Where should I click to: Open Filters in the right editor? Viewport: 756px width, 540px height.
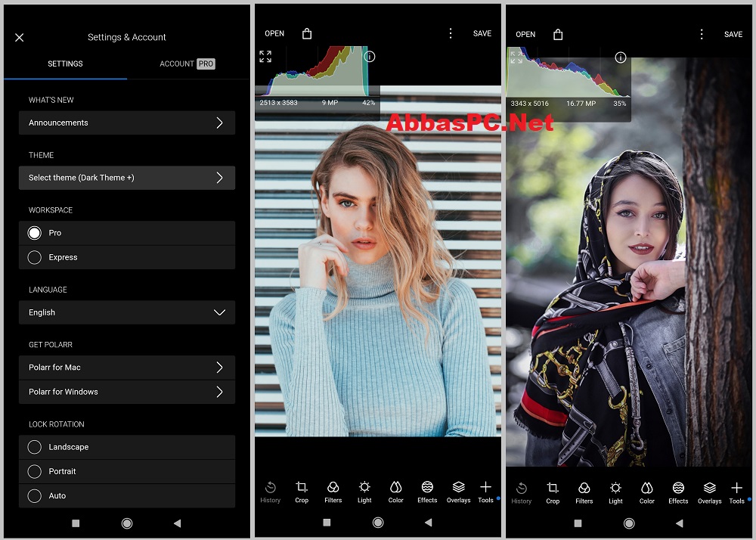pyautogui.click(x=584, y=493)
